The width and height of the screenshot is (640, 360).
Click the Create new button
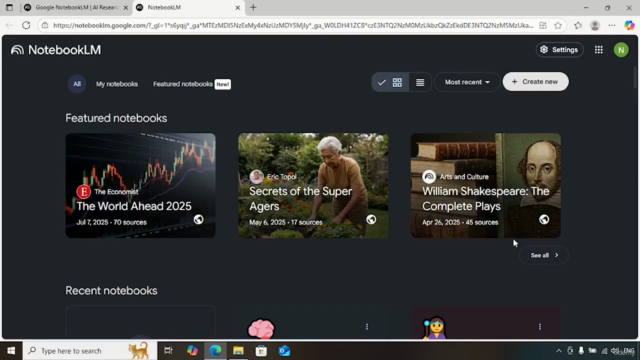click(x=535, y=82)
